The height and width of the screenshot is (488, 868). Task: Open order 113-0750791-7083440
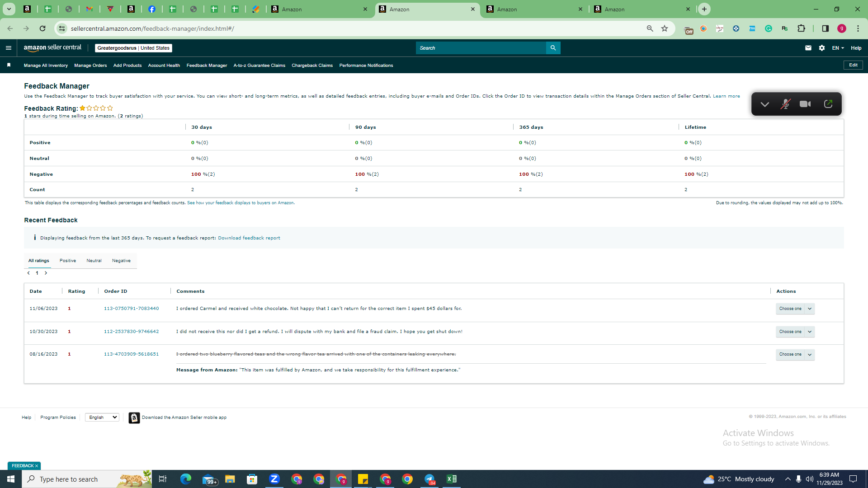pos(132,309)
